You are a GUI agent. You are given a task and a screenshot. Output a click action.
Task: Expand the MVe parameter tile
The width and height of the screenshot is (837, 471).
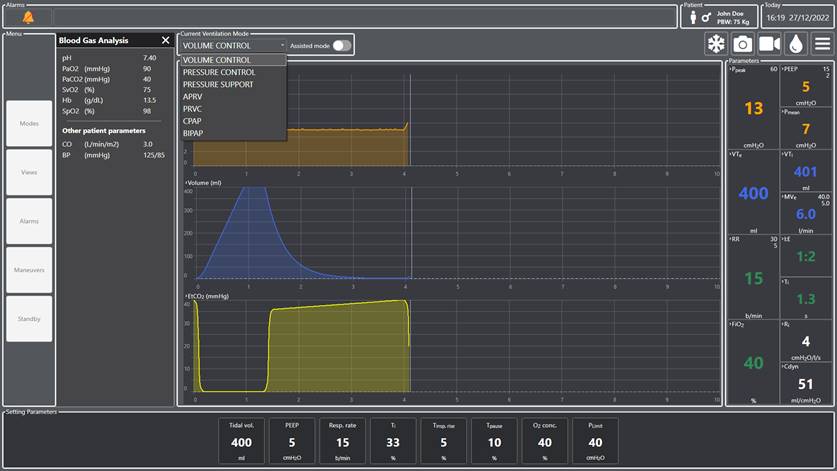[x=806, y=213]
